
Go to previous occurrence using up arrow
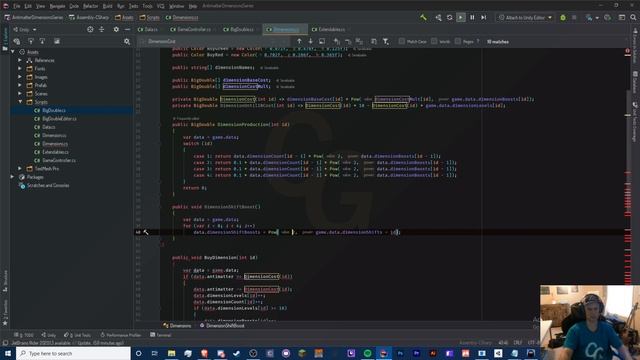coord(299,41)
